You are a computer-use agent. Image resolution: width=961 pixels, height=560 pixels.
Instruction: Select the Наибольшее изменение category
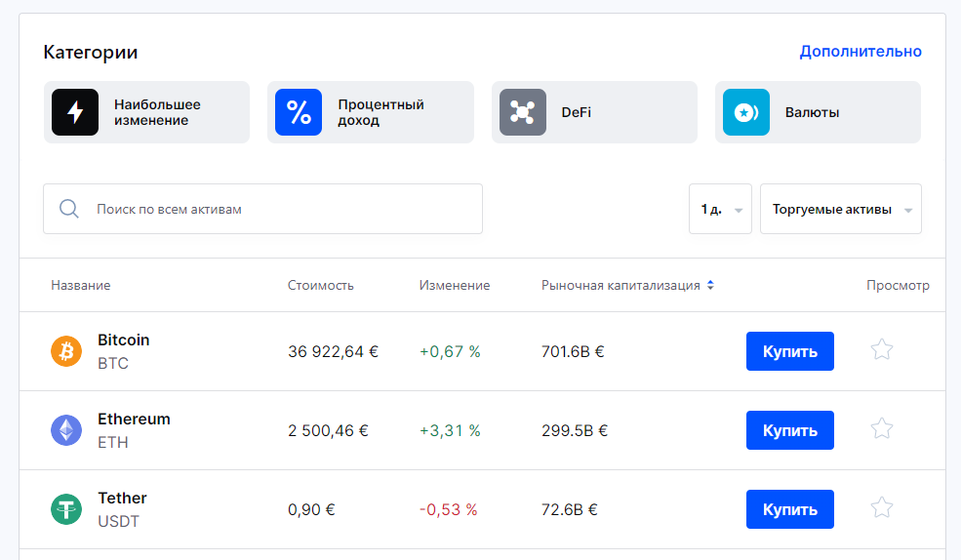point(146,112)
